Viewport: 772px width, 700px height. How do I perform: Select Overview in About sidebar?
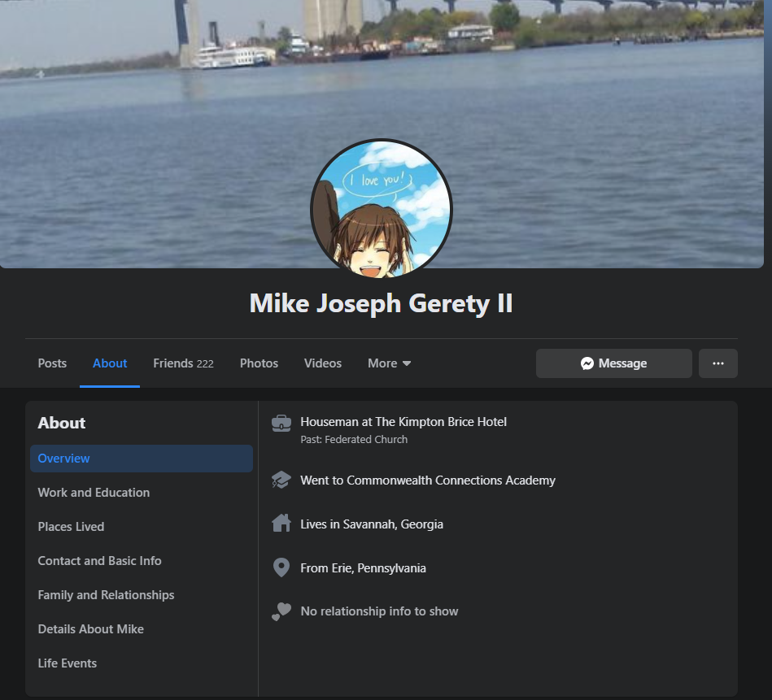(142, 459)
